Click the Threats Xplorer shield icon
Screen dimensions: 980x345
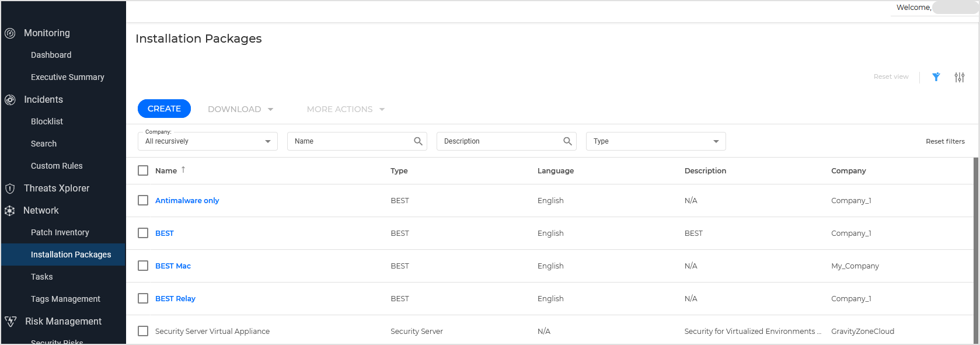[10, 189]
